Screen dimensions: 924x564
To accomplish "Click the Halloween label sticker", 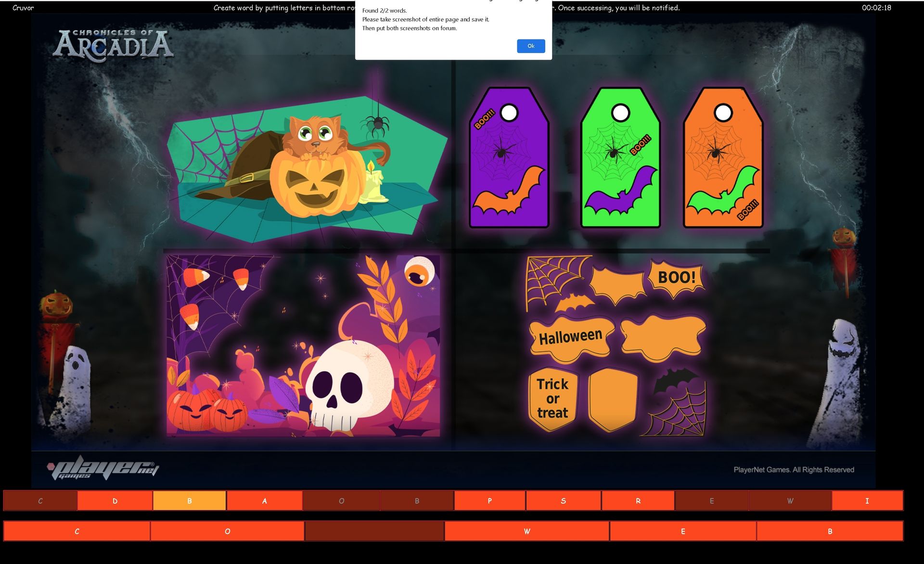I will [571, 338].
